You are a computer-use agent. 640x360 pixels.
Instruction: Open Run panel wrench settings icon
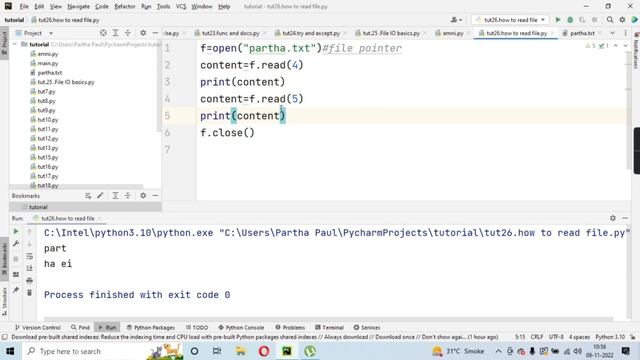16,244
